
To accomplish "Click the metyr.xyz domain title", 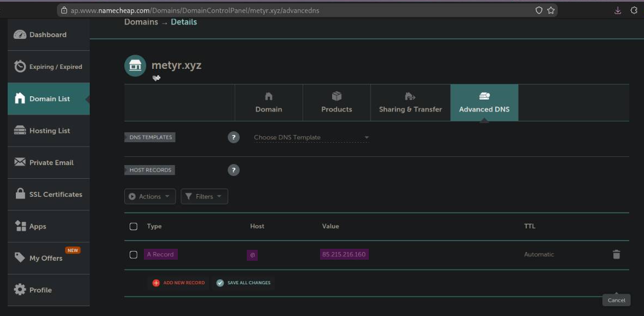I will pyautogui.click(x=177, y=65).
